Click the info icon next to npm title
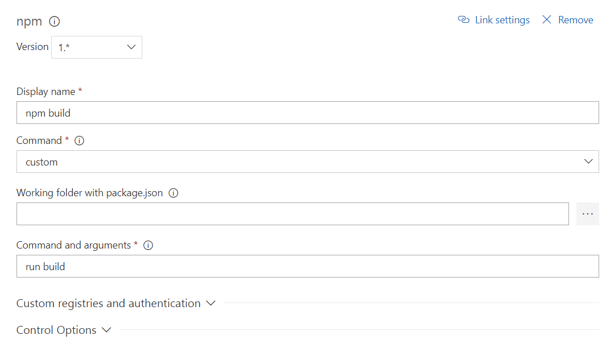602x364 pixels. pyautogui.click(x=55, y=22)
